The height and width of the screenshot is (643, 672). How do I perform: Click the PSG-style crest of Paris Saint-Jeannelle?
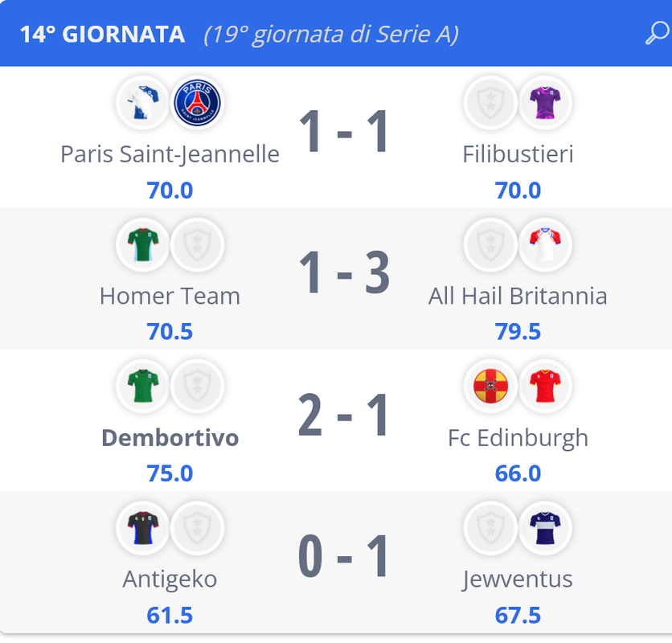(197, 104)
